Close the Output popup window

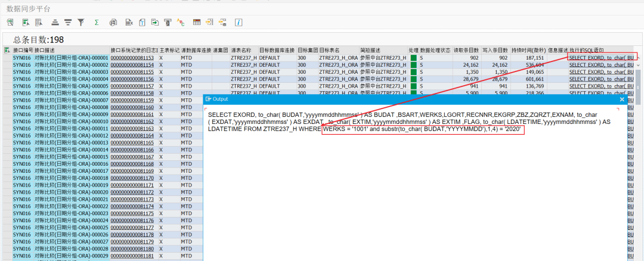pyautogui.click(x=622, y=99)
